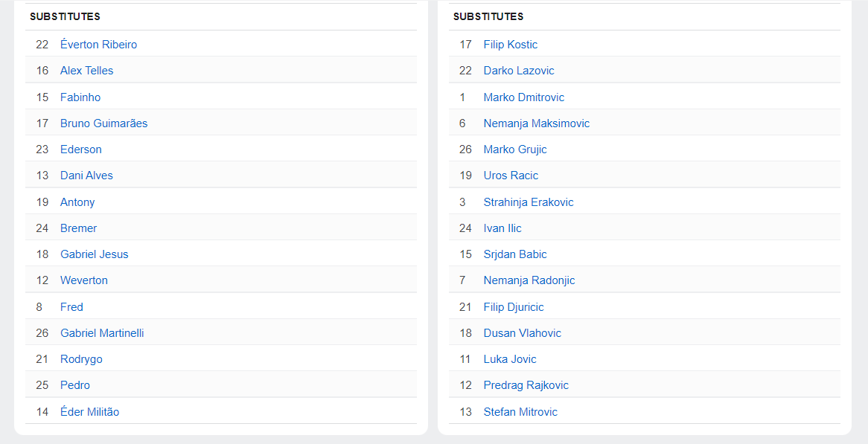Screen dimensions: 868x444
Task: View Gabriel Jesus player page
Action: (x=94, y=254)
